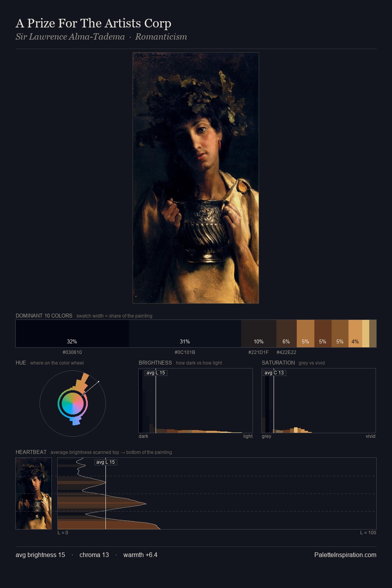Pick the 32% darkest color swatch
The image size is (392, 588).
click(72, 334)
